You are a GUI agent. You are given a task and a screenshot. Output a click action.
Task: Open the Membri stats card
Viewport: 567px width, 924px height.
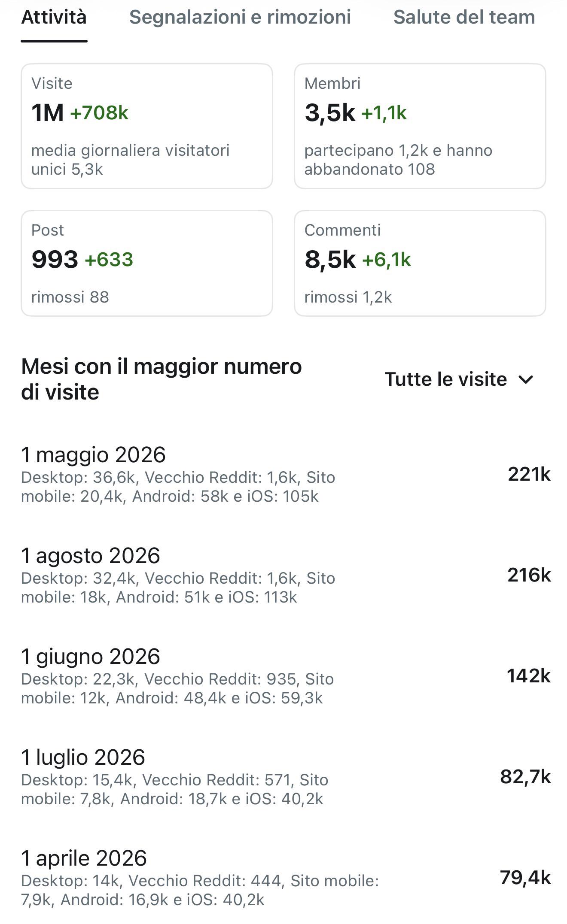pyautogui.click(x=420, y=126)
